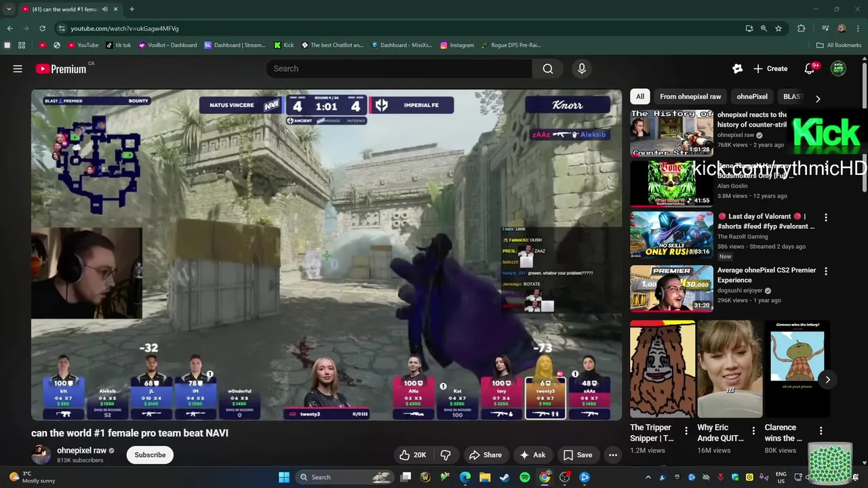Open a new browser tab

(x=132, y=9)
